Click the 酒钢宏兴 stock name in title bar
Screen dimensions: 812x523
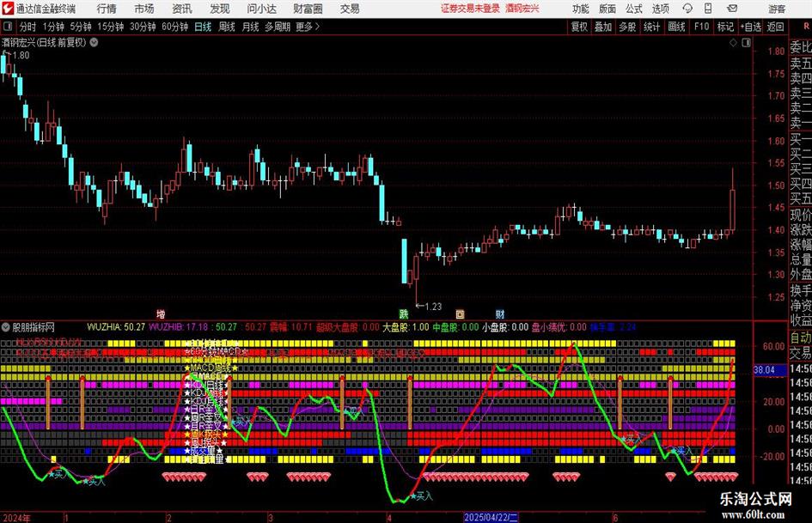coord(522,9)
